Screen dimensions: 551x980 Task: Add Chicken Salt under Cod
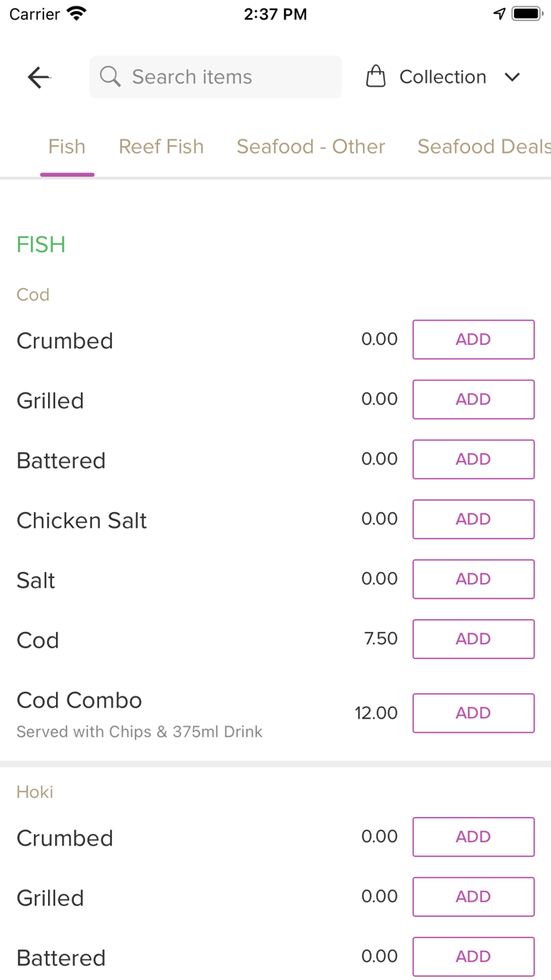[x=473, y=519]
